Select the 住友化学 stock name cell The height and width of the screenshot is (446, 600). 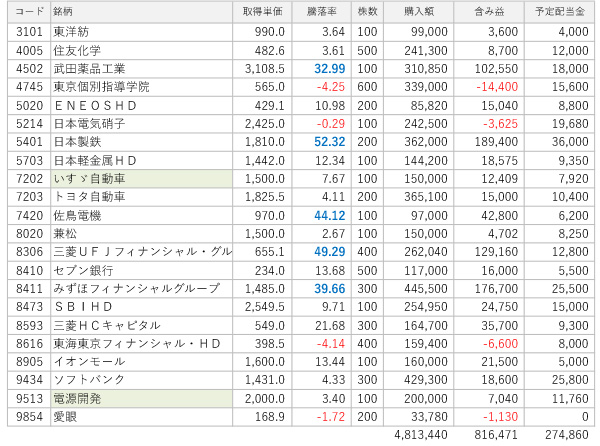point(142,50)
